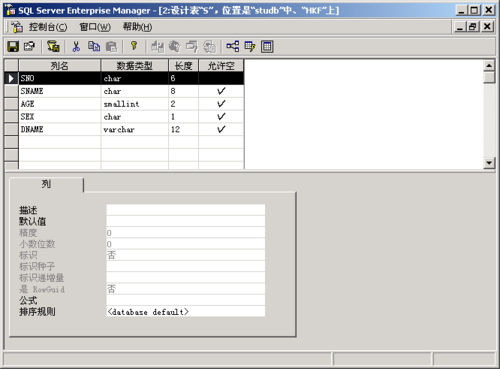Click the first empty row's name cell
Viewport: 500px width, 369px height.
pos(60,142)
